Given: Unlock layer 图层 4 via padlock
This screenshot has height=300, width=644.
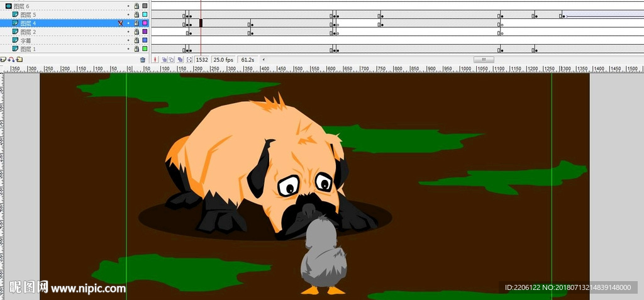Looking at the screenshot, I should click(x=136, y=23).
